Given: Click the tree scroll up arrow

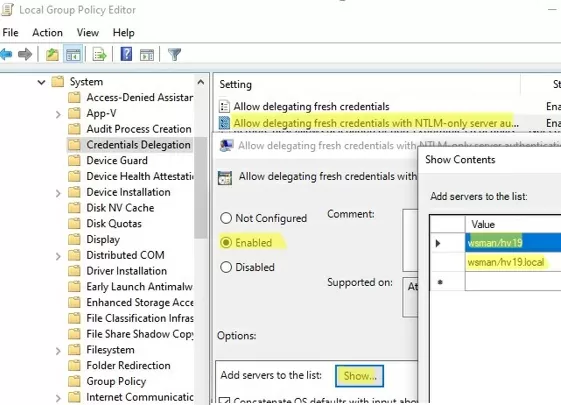Looking at the screenshot, I should pyautogui.click(x=201, y=82).
